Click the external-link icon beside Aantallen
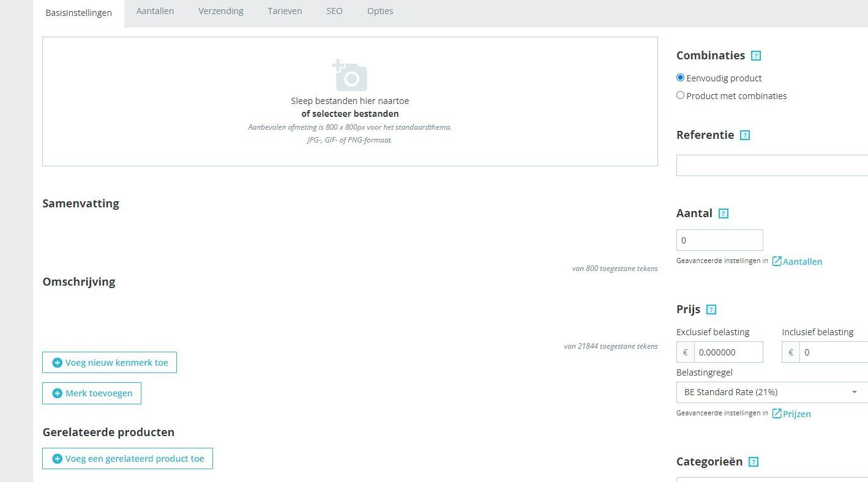This screenshot has width=868, height=482. point(777,261)
